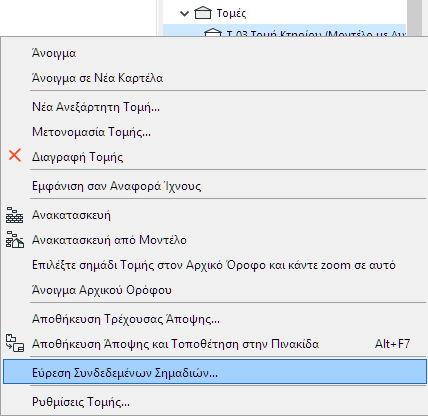Choose Επιλέξτε σημάδι Τομής στον Αρχικό Όροφο
The height and width of the screenshot is (416, 428).
pos(214,265)
